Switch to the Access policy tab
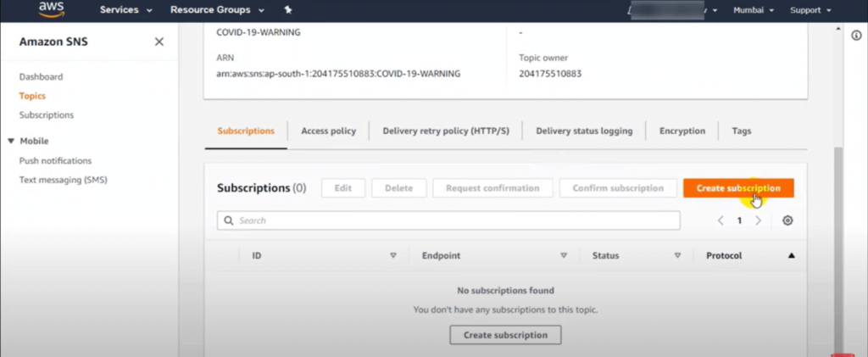 [328, 131]
